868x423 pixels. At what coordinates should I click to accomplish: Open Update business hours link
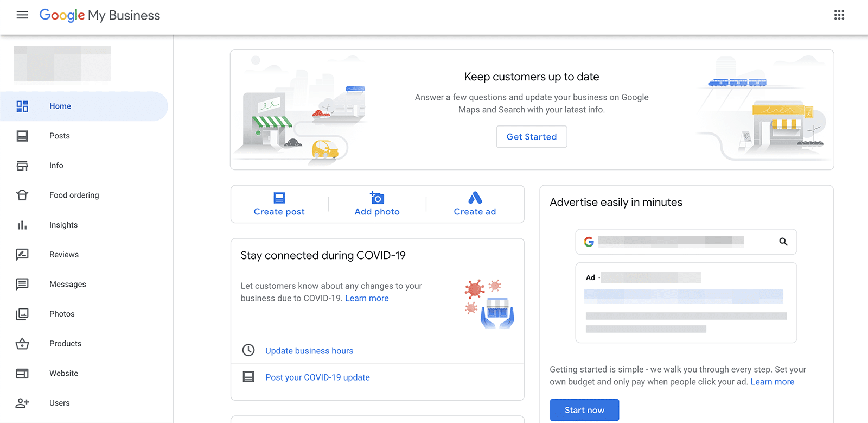click(x=309, y=351)
